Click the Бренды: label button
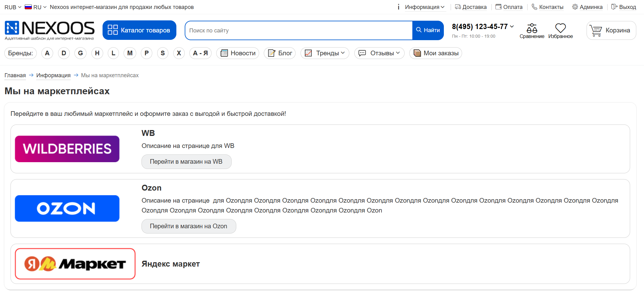Image resolution: width=644 pixels, height=299 pixels. (20, 53)
